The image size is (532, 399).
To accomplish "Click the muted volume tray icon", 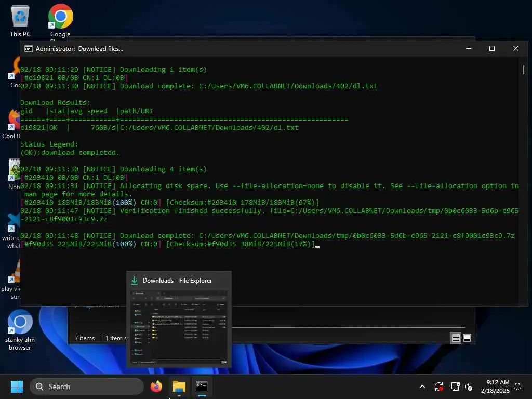I will click(x=469, y=387).
